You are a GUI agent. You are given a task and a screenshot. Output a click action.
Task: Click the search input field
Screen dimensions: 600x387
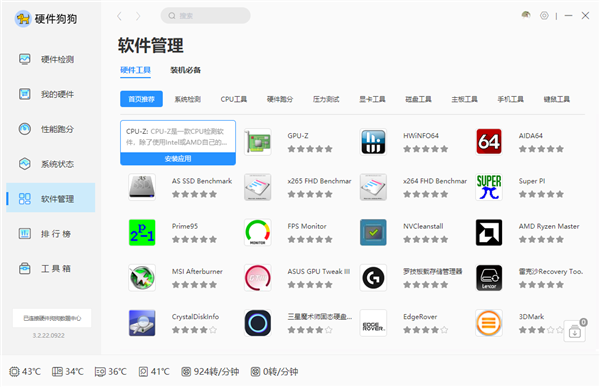coord(205,16)
